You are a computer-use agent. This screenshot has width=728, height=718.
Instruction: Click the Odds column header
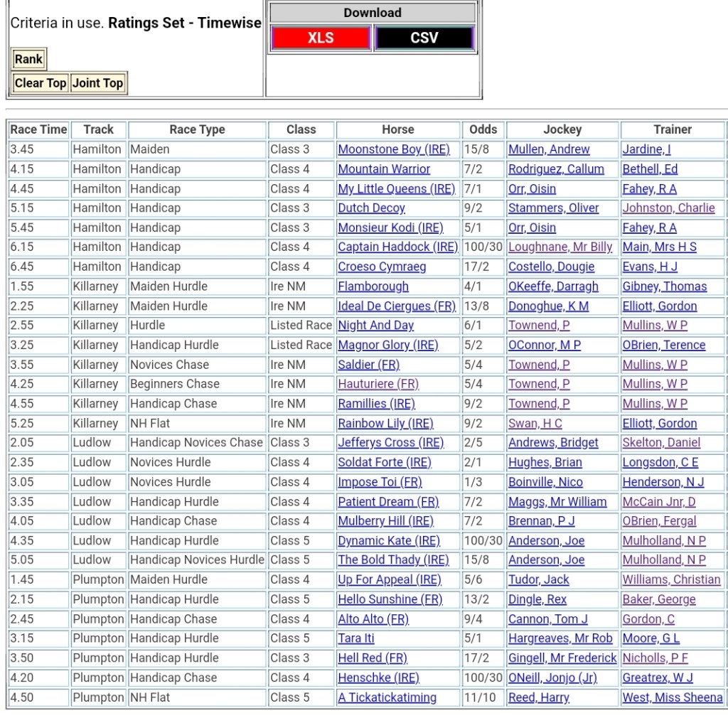pos(483,129)
